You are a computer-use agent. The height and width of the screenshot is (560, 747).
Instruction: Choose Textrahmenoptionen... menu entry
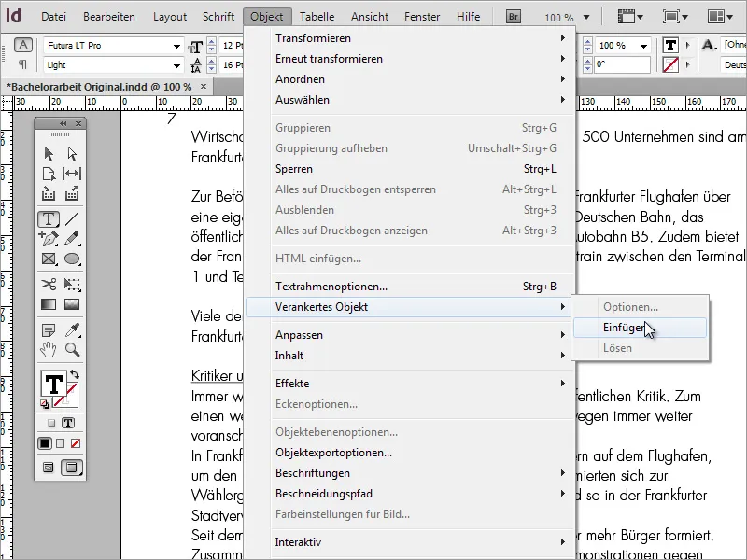pos(421,287)
